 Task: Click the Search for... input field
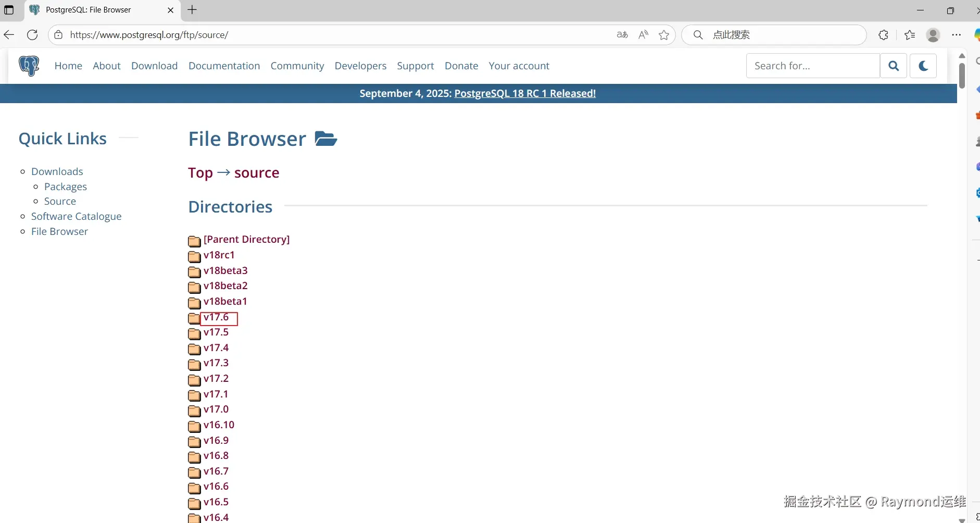[813, 66]
